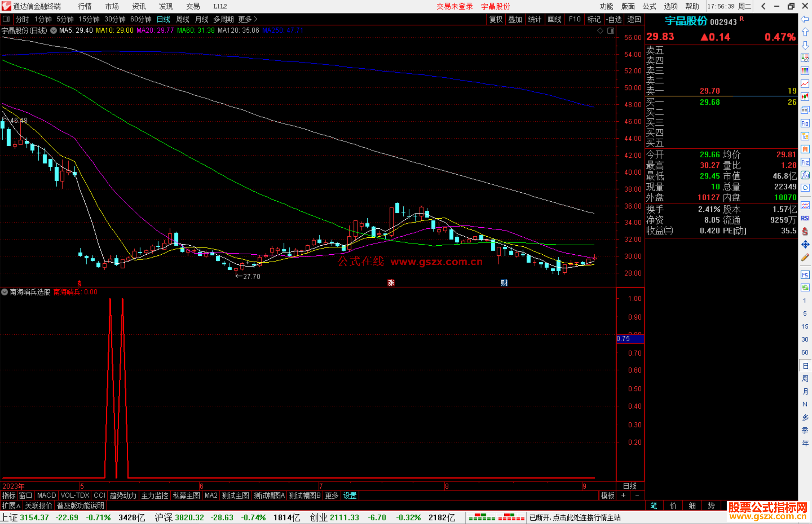Click the 财 event marker on the timeline

point(504,282)
